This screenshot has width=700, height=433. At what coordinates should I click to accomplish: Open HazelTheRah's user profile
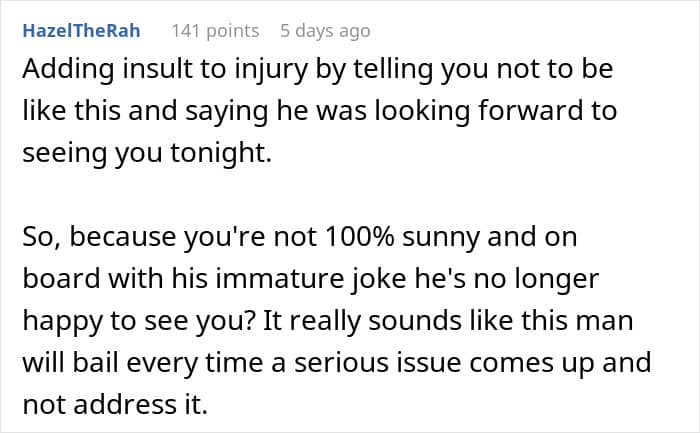(x=81, y=31)
